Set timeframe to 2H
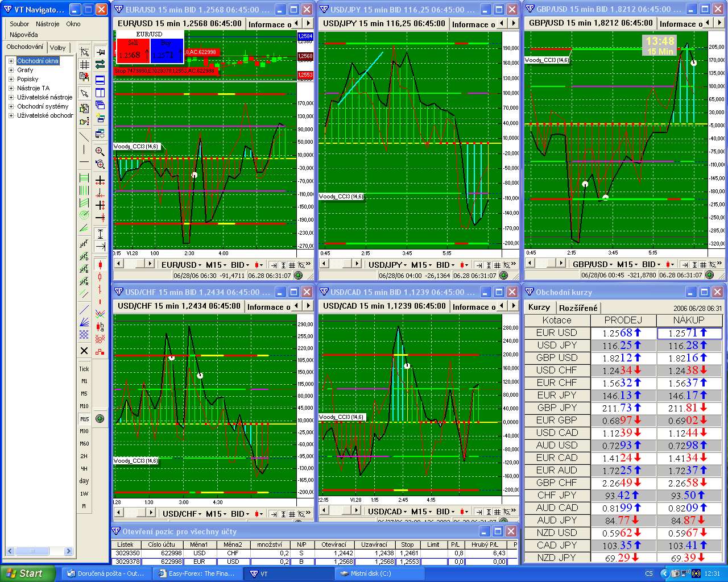The image size is (728, 582). pos(84,456)
